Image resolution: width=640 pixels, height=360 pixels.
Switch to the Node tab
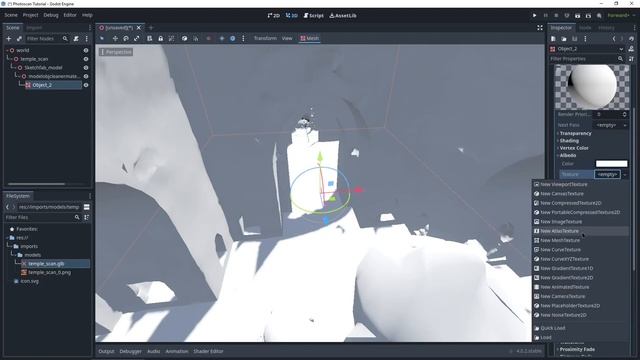click(x=585, y=28)
